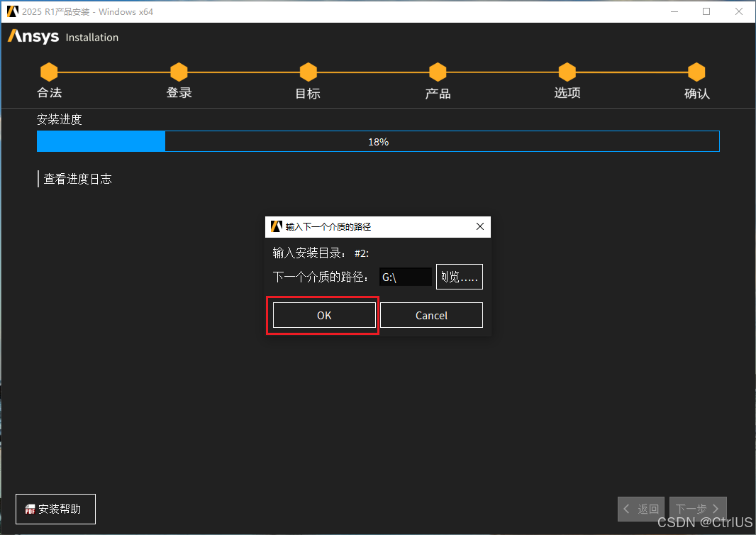756x535 pixels.
Task: Click the 18% installation progress bar
Action: pos(378,141)
